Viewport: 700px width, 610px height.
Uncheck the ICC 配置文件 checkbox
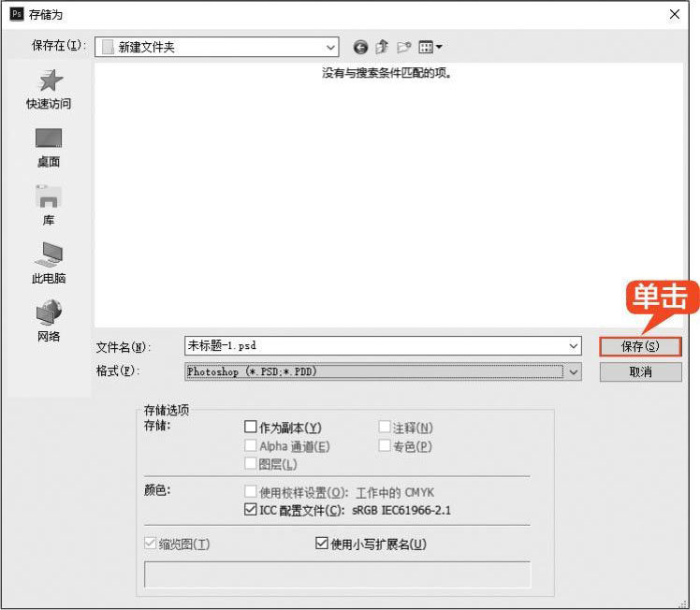[x=251, y=509]
